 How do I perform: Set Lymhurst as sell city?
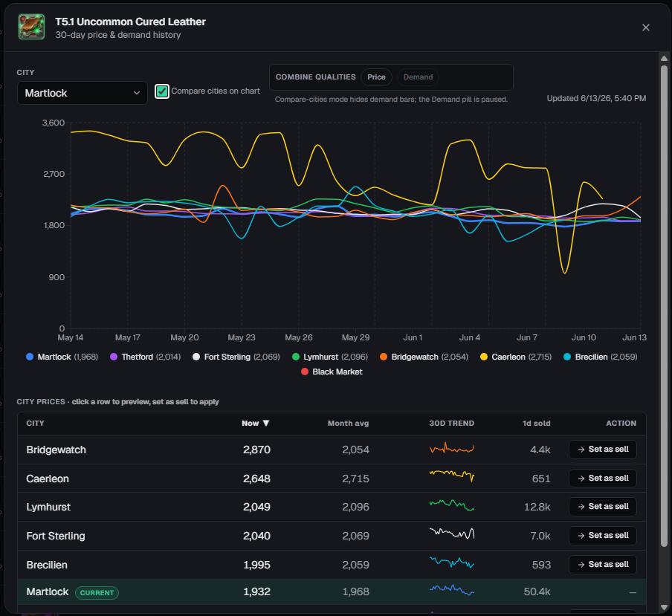pyautogui.click(x=603, y=507)
